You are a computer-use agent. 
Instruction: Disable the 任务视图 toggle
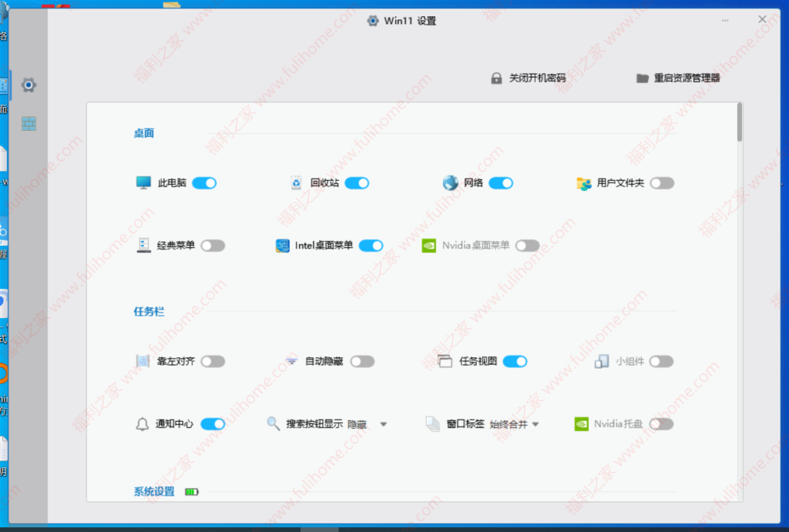click(x=515, y=360)
